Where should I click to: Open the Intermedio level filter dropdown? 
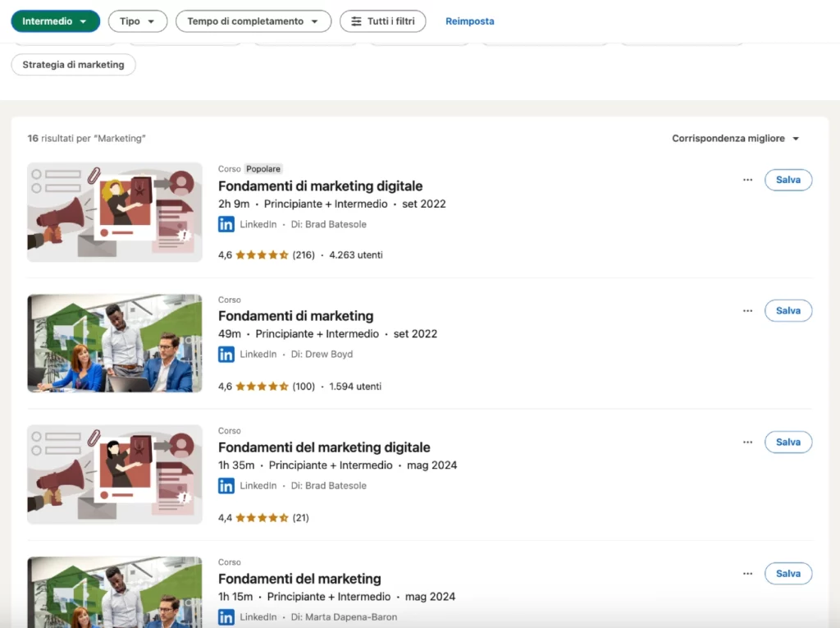pos(55,21)
